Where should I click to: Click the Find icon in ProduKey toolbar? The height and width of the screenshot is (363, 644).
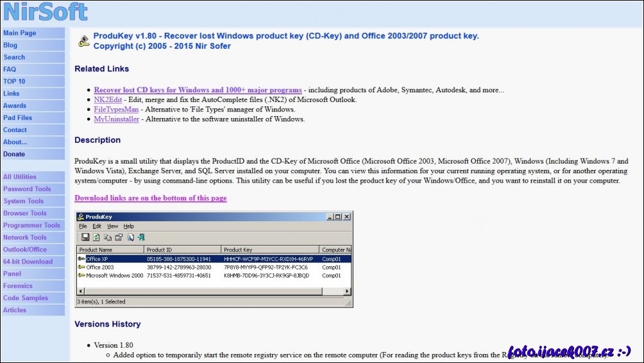point(130,237)
